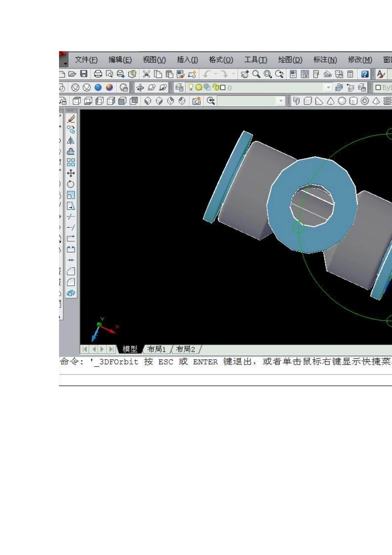Open the 视图(V) menu
This screenshot has width=392, height=555.
pos(154,60)
